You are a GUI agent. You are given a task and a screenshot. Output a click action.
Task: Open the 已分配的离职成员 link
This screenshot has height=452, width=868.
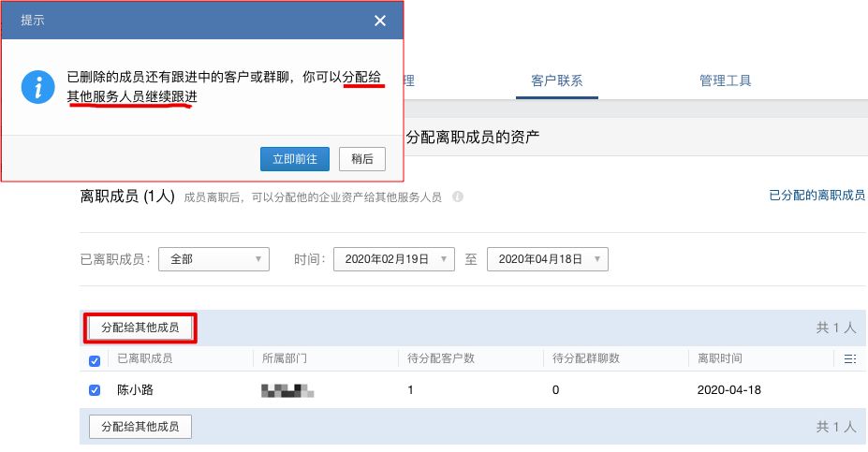[817, 196]
